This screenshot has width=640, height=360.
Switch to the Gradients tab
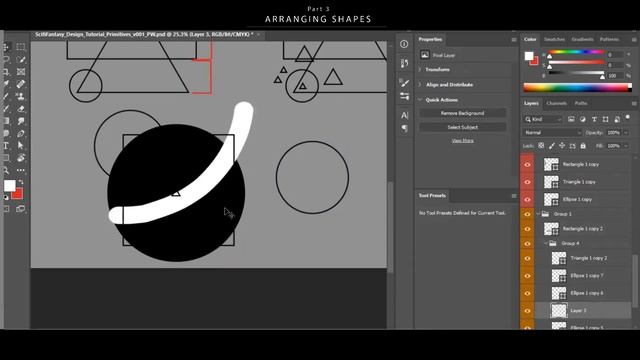pyautogui.click(x=582, y=40)
